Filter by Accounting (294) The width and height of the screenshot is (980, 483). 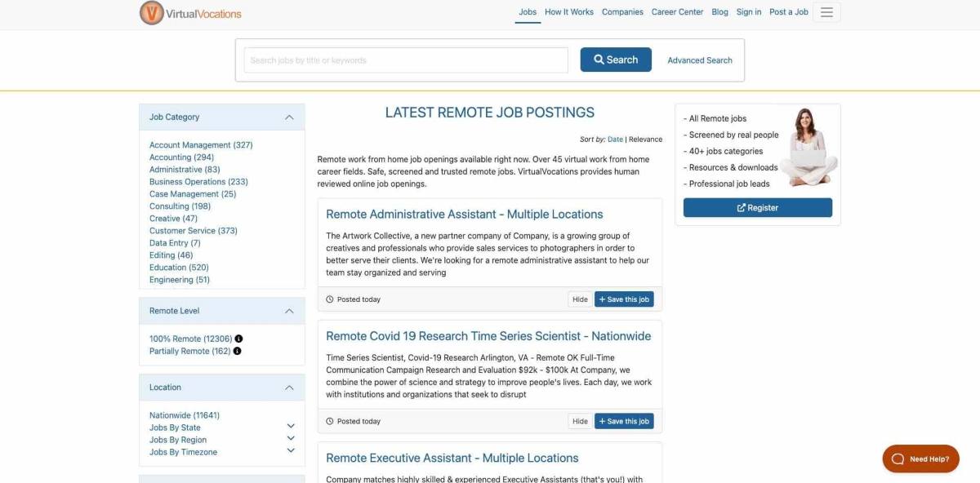[181, 157]
